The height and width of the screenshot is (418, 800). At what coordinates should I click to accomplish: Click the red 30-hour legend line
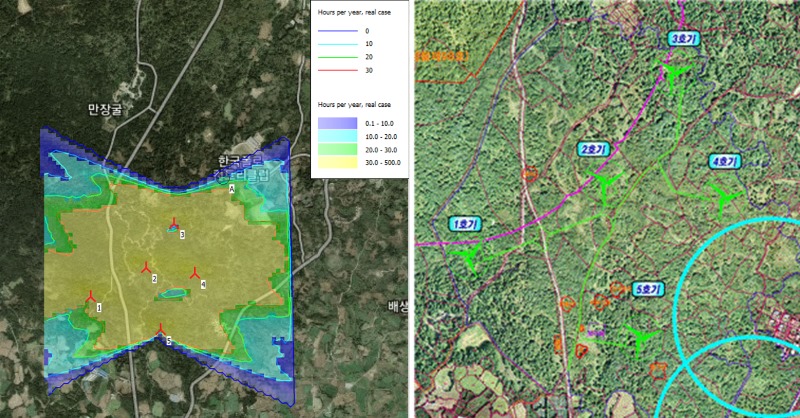coord(337,70)
